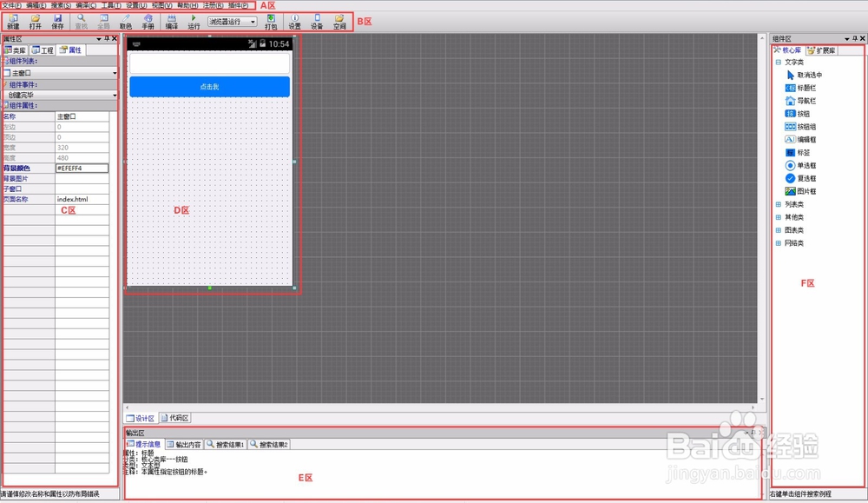This screenshot has width=868, height=503.
Task: Expand the 网络类 tree category
Action: click(x=779, y=243)
